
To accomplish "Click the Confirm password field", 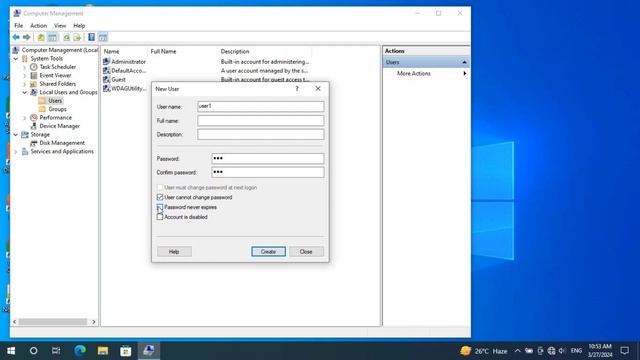I will tap(268, 172).
